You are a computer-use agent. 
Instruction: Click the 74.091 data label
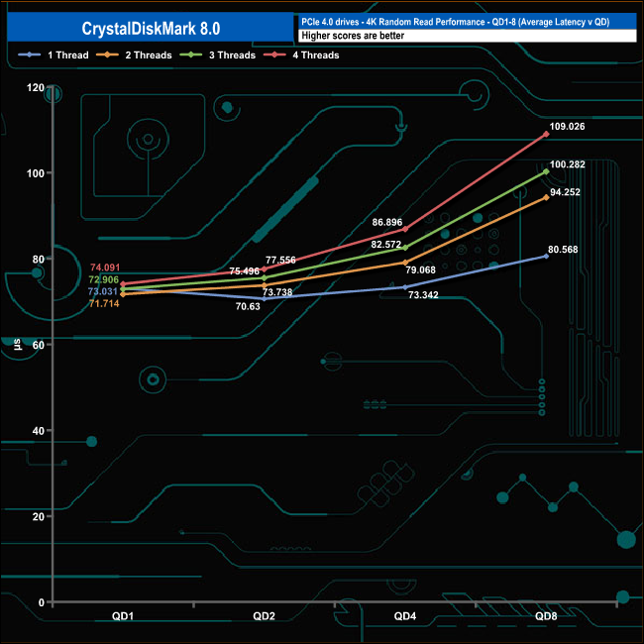pos(105,268)
